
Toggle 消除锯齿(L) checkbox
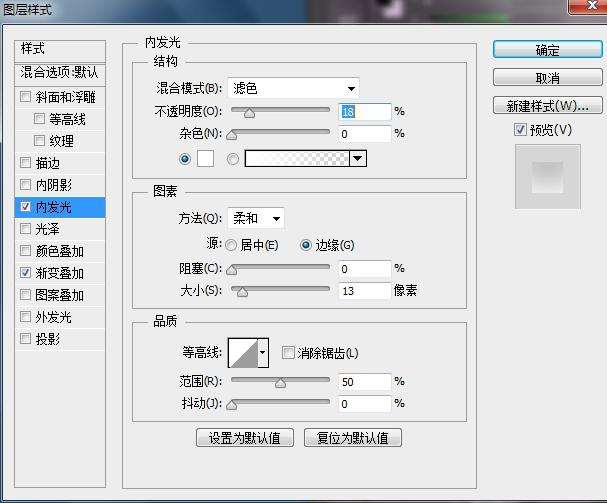pos(288,353)
